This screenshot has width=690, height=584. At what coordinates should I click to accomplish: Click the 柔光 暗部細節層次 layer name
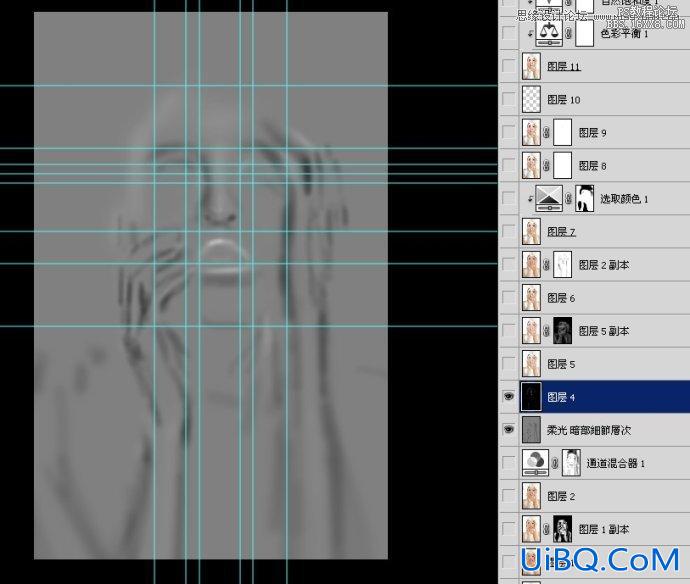(x=589, y=430)
